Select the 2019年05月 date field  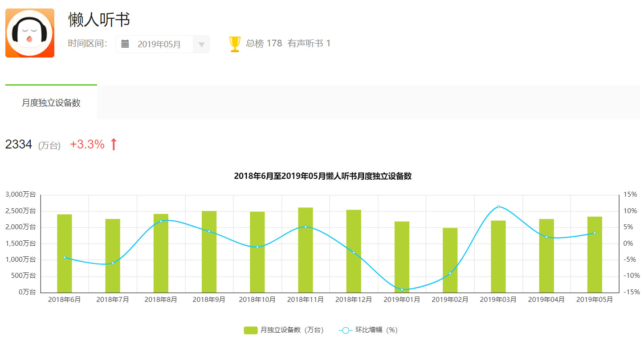pos(159,44)
